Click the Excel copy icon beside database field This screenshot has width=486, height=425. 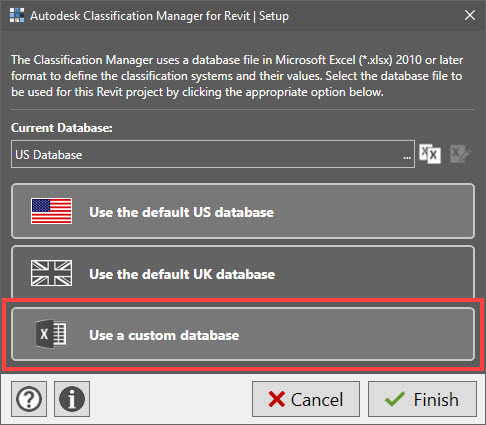[430, 154]
